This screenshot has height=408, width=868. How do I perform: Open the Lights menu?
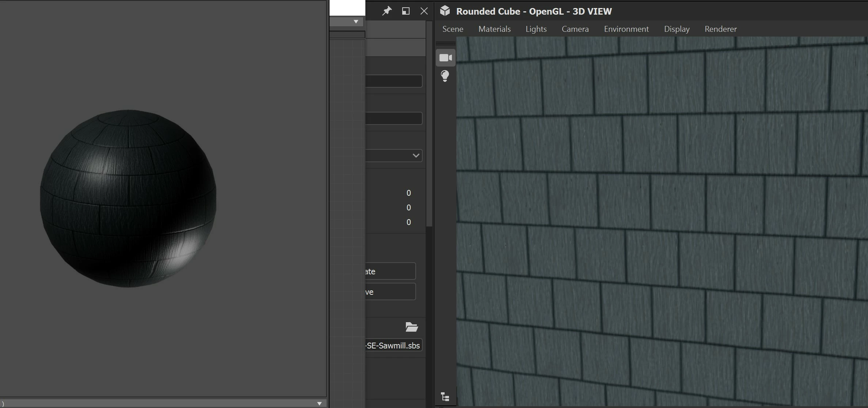click(536, 29)
